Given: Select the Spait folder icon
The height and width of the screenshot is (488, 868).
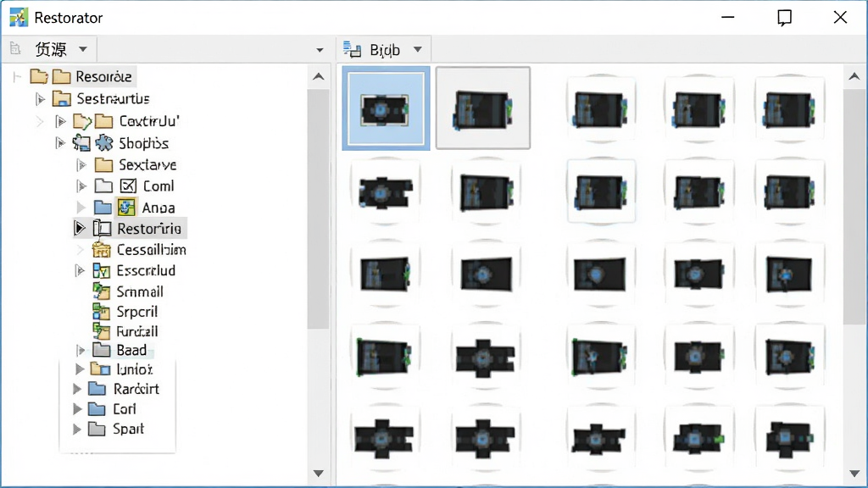Looking at the screenshot, I should point(97,429).
